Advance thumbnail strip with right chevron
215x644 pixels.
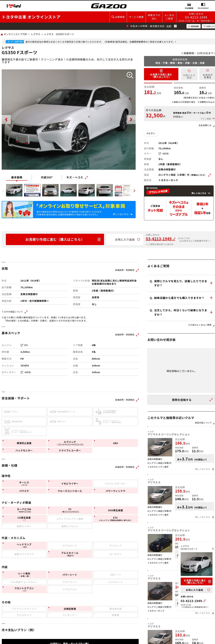pyautogui.click(x=134, y=191)
